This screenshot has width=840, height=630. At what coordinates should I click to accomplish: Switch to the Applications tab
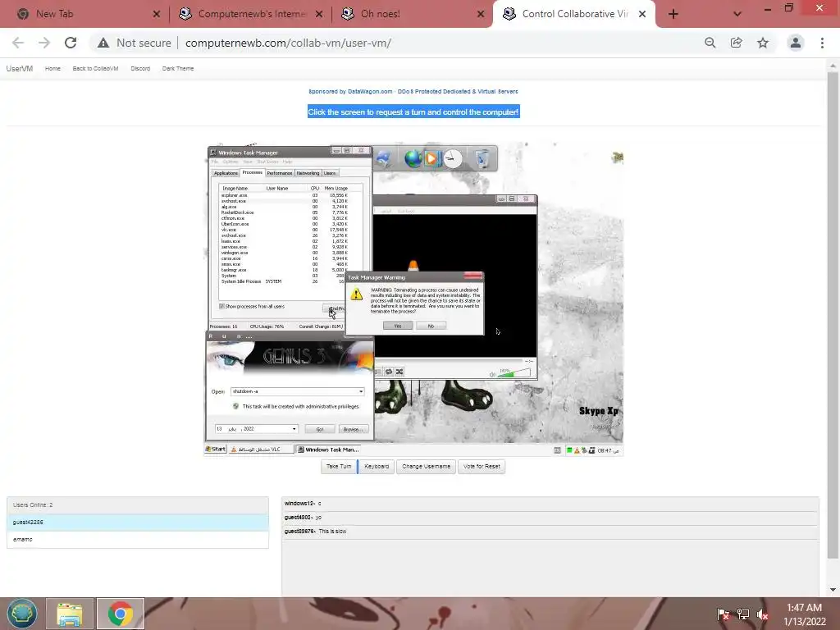(226, 173)
